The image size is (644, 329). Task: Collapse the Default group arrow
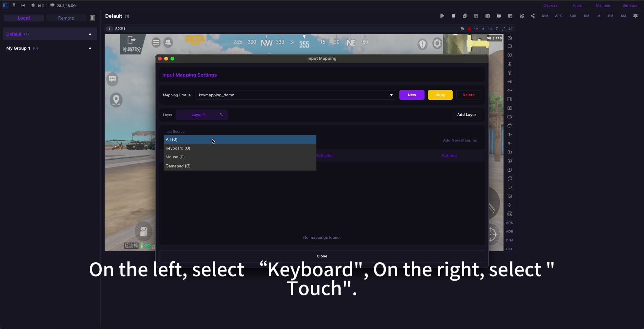click(x=90, y=34)
